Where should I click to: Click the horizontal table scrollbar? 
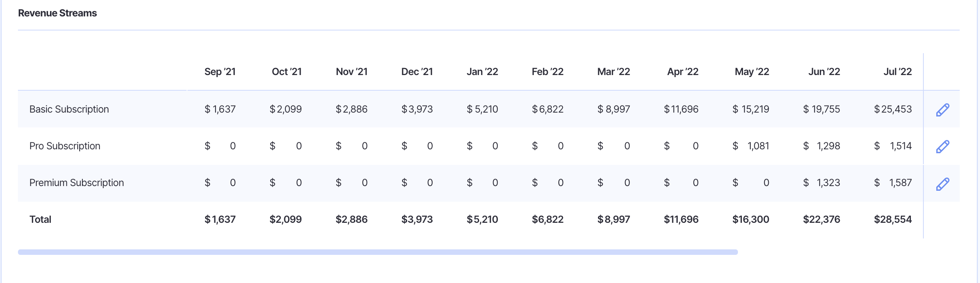(x=378, y=252)
